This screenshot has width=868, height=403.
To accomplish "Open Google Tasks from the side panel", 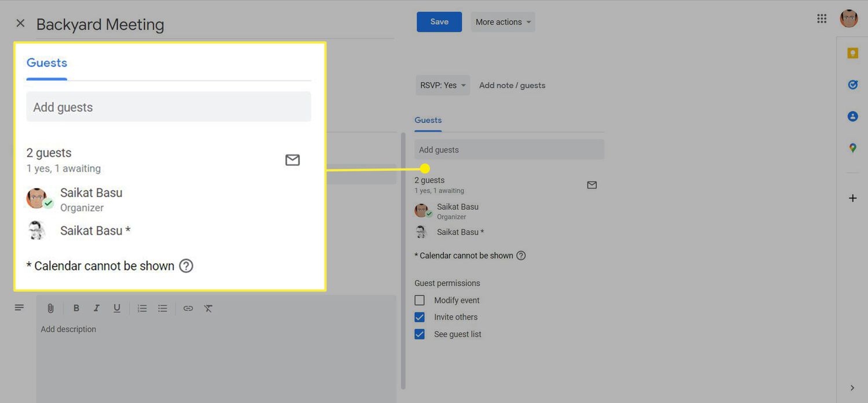I will tap(852, 85).
